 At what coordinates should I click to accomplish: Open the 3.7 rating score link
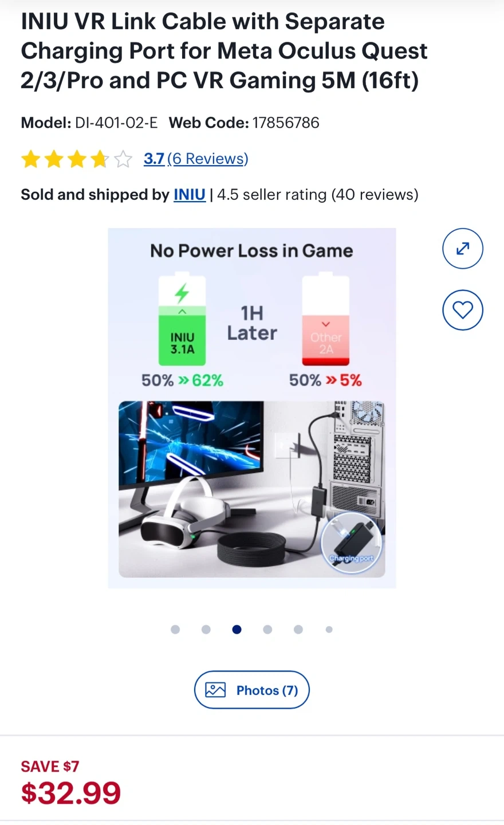(153, 159)
